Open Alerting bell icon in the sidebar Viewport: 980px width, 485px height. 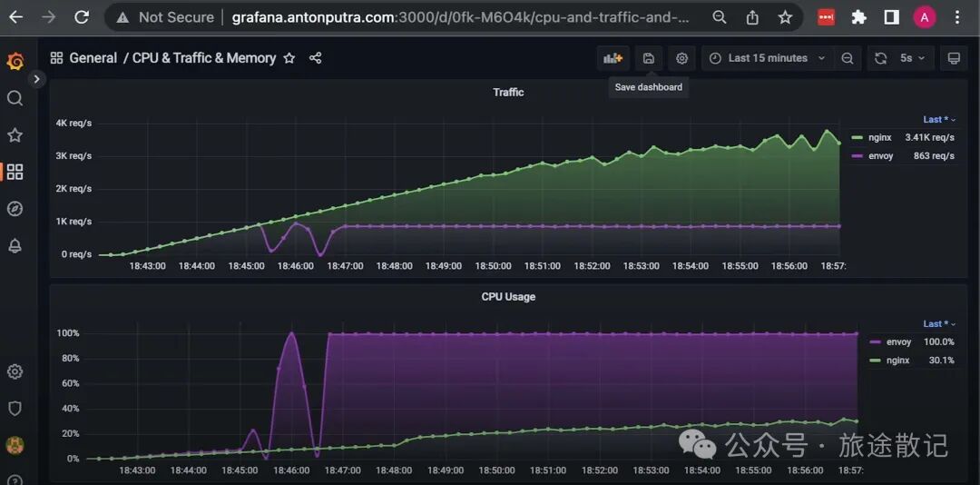(15, 246)
